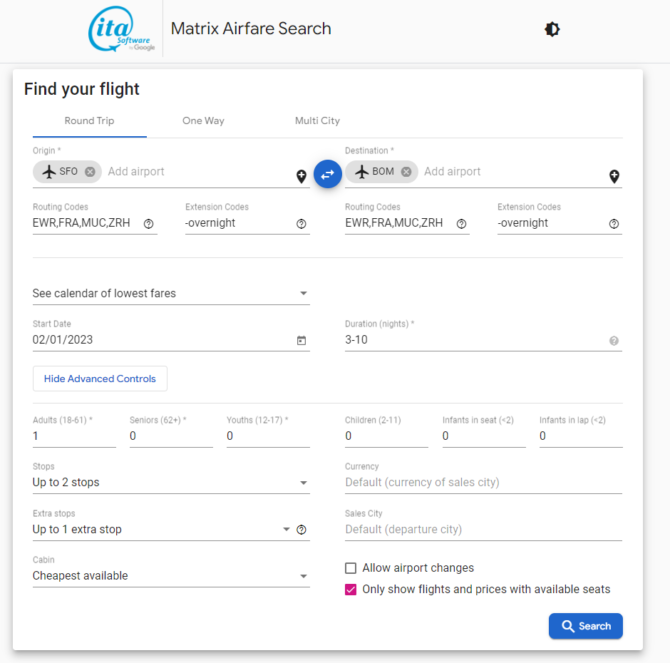Click Hide Advanced Controls button
670x663 pixels.
(100, 378)
